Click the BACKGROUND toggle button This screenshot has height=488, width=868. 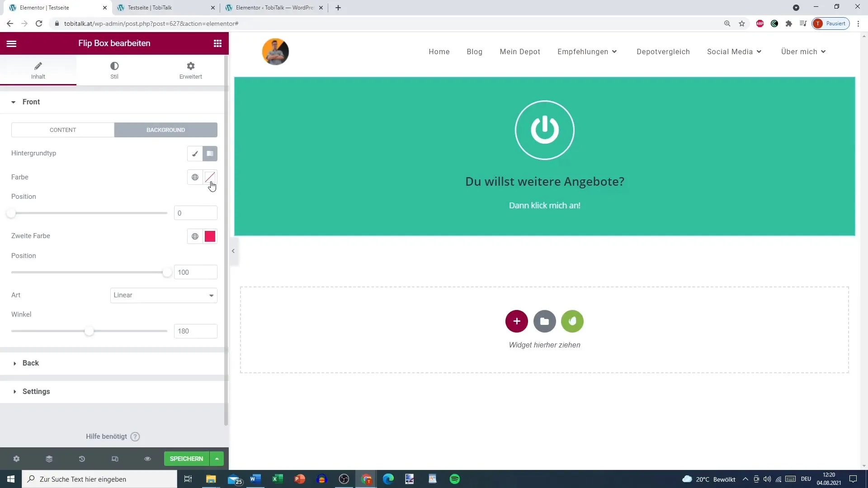[x=166, y=130]
